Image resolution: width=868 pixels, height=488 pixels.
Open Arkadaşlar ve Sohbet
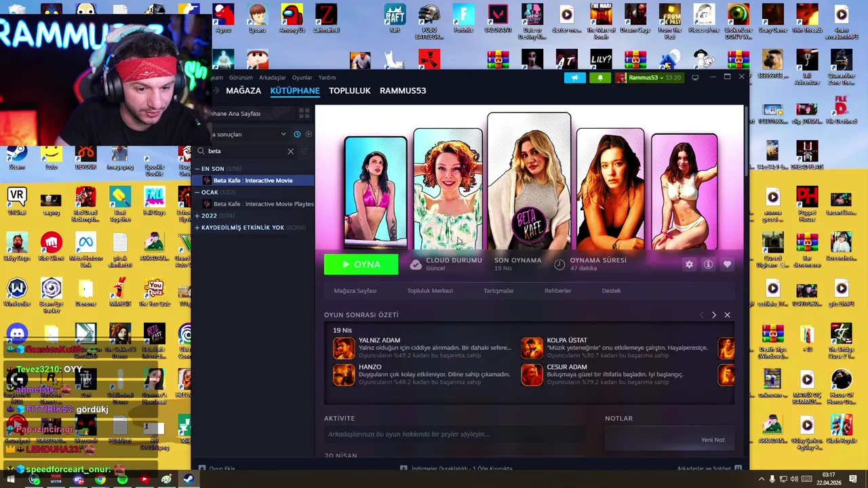709,468
